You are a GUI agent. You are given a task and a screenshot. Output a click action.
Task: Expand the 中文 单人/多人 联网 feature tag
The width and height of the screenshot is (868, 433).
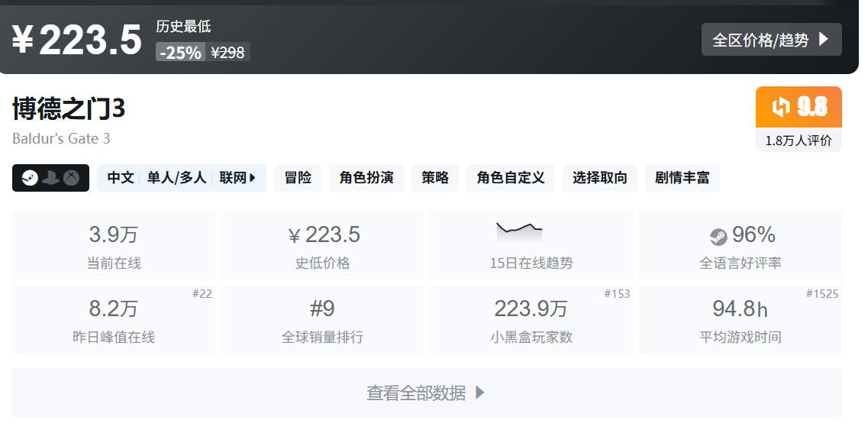coord(182,178)
